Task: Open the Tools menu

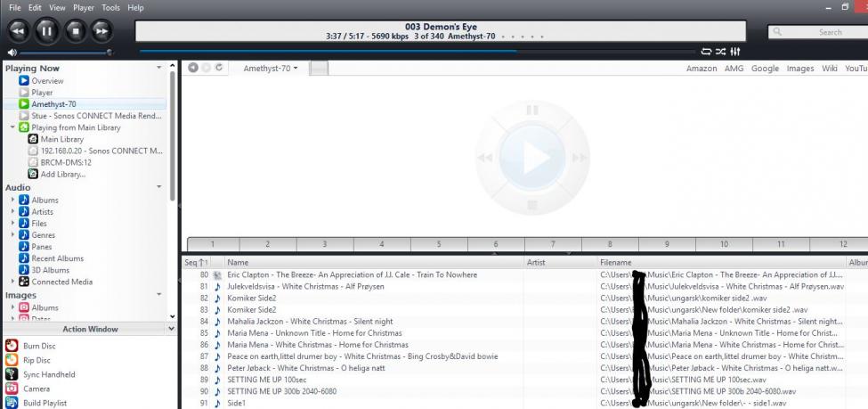Action: [x=110, y=8]
